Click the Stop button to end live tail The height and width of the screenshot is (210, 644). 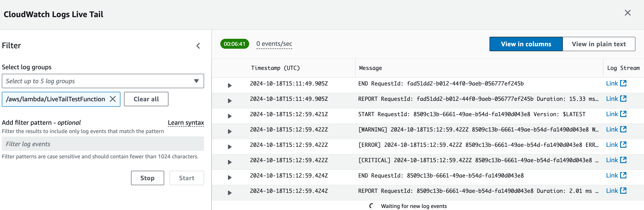point(147,178)
